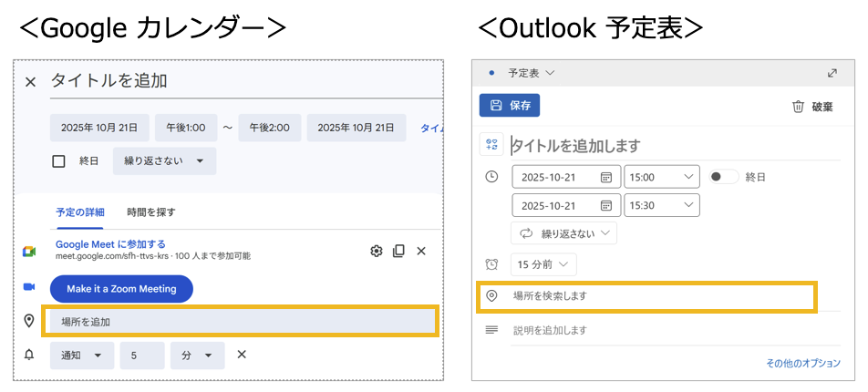868x392 pixels.
Task: Close the Google Calendar event editor
Action: [30, 82]
